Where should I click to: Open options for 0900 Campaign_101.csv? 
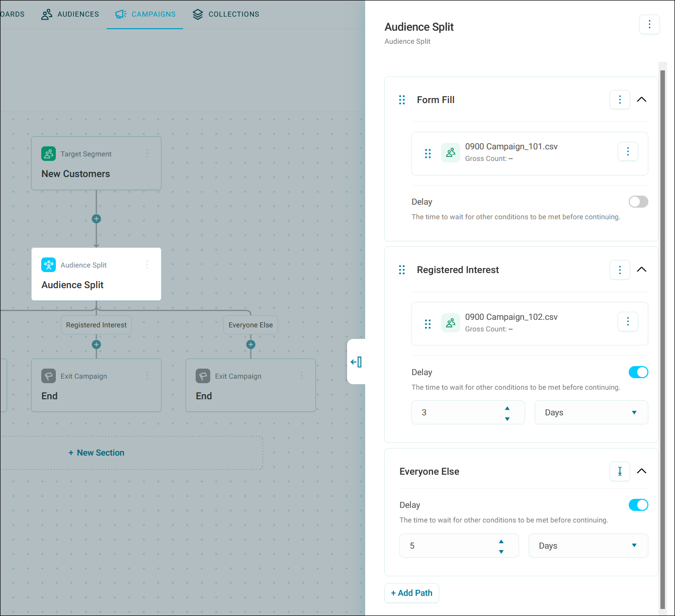point(628,151)
